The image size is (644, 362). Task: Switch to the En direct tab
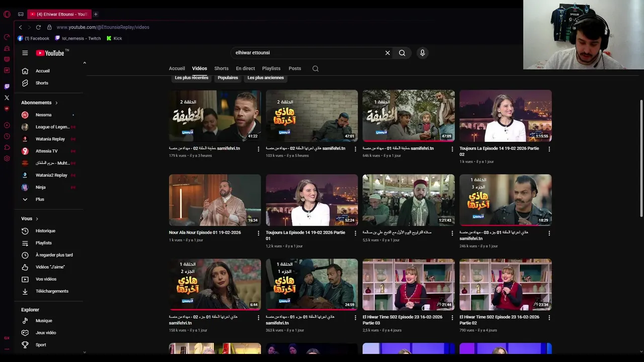(x=246, y=68)
